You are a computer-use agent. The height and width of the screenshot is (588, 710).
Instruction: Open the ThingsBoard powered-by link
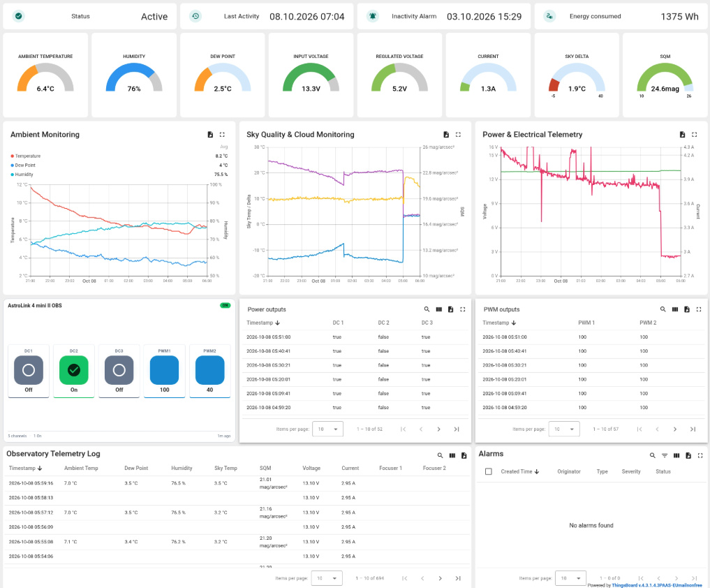point(656,585)
